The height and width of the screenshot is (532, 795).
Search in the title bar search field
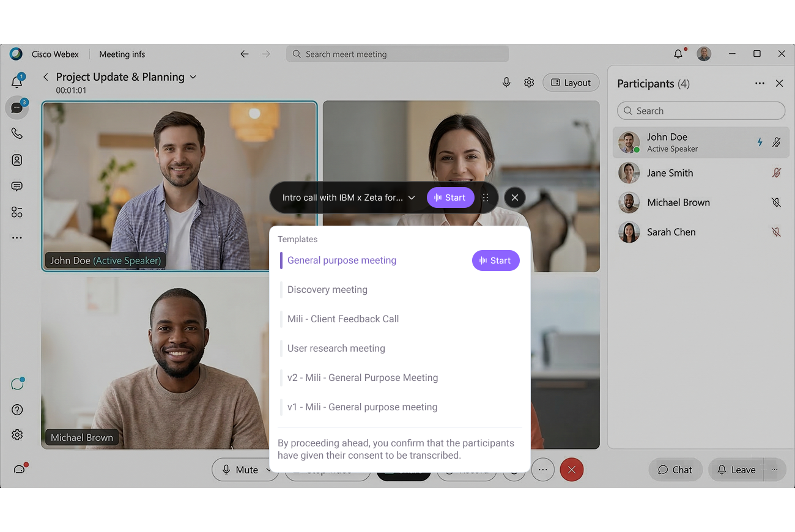coord(398,54)
